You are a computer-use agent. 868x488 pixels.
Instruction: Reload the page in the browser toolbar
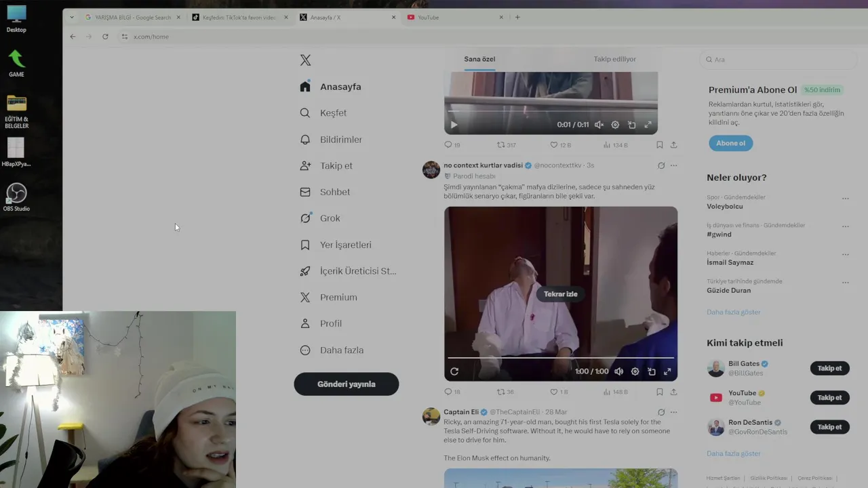[x=105, y=37]
